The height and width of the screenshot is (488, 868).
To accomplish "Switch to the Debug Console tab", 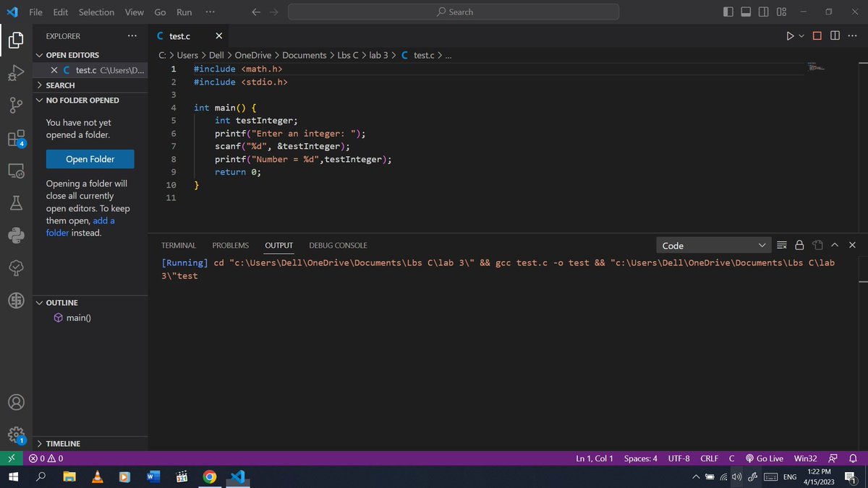I will 338,245.
